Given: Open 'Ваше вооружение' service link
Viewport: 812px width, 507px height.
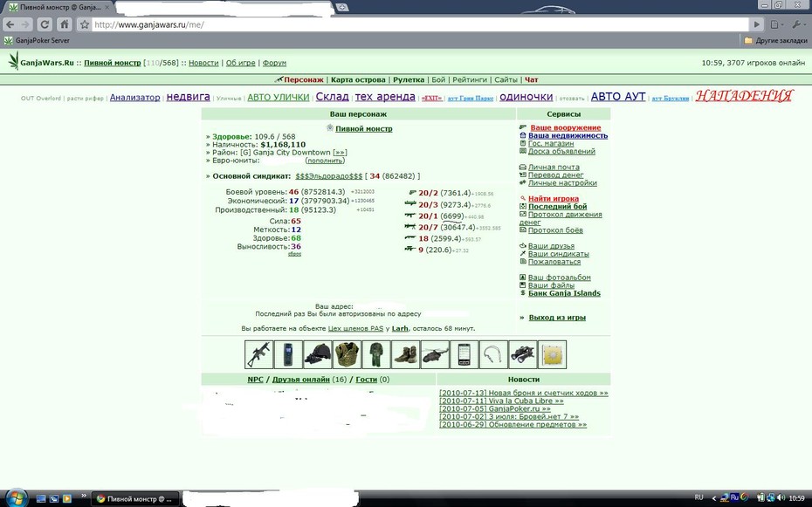Looking at the screenshot, I should pos(566,127).
